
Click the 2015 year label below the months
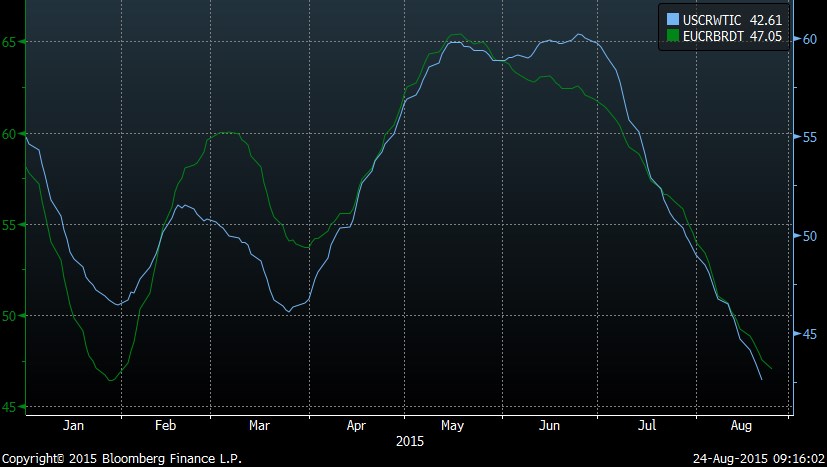[410, 440]
